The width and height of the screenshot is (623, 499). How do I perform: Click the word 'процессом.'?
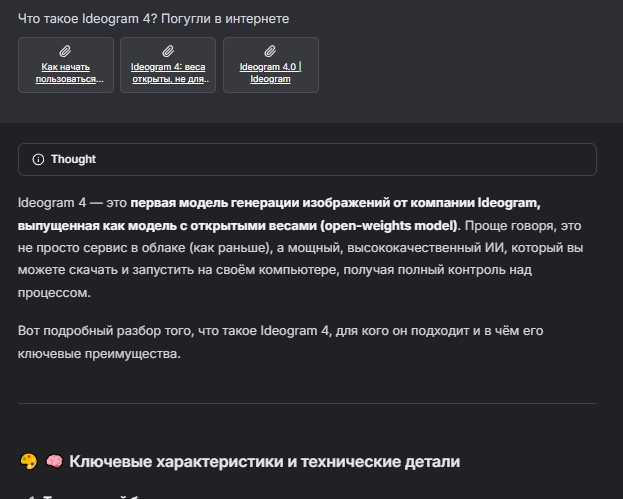tap(54, 293)
